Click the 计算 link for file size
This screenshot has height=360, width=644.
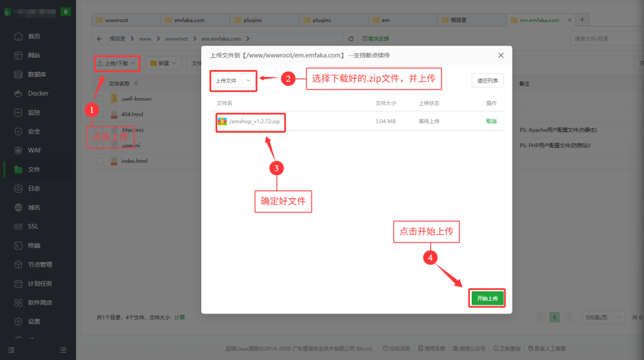[x=179, y=317]
